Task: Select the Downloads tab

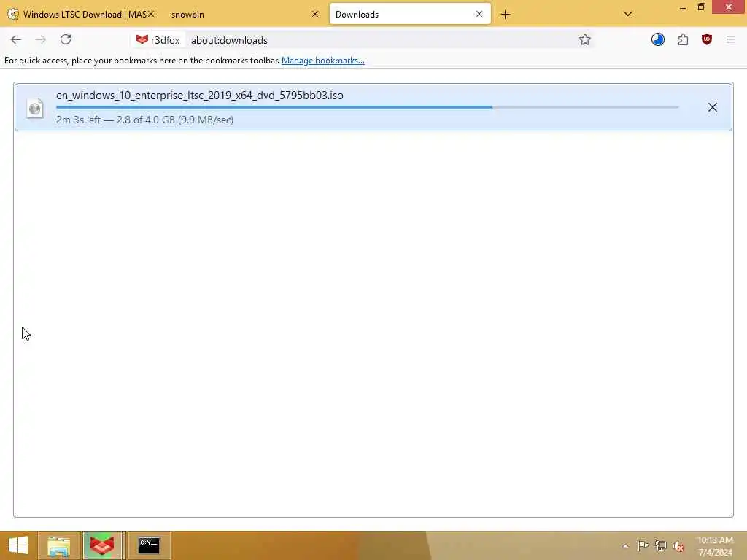Action: (410, 15)
